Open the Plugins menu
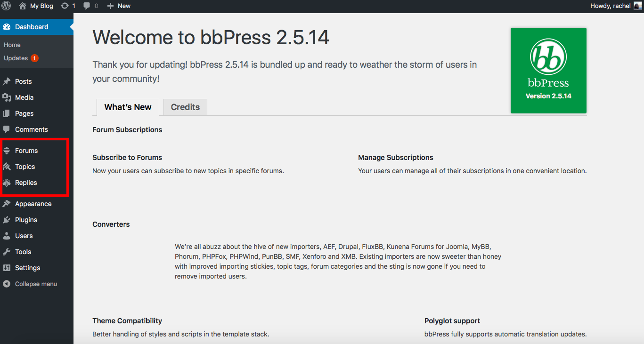644x344 pixels. [x=37, y=220]
